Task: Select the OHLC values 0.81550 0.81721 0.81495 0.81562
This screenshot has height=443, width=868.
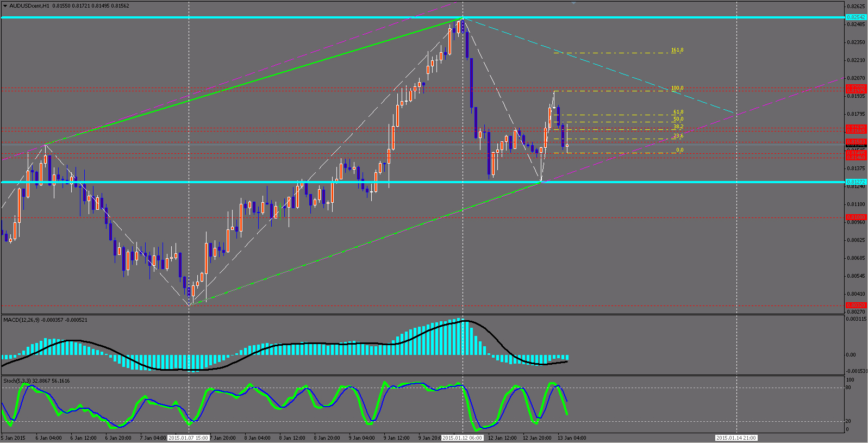Action: pyautogui.click(x=91, y=6)
